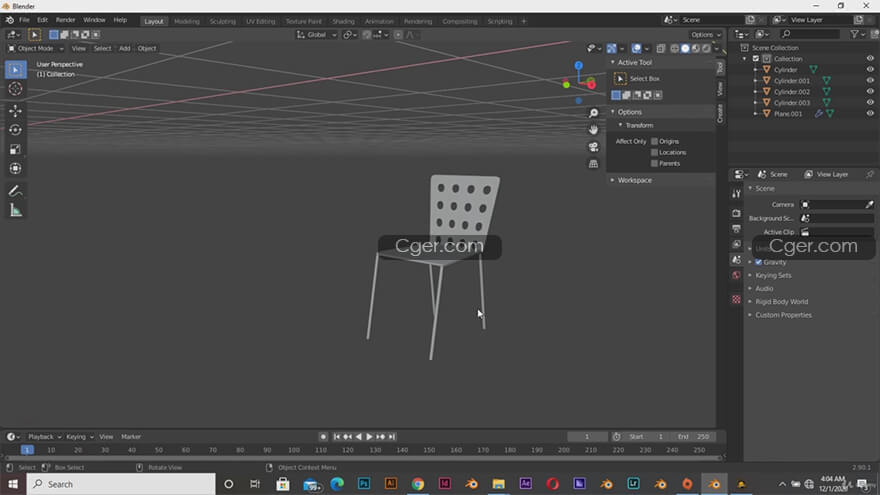Open the Tool properties tab icon
Screen dimensions: 880x495
click(736, 194)
